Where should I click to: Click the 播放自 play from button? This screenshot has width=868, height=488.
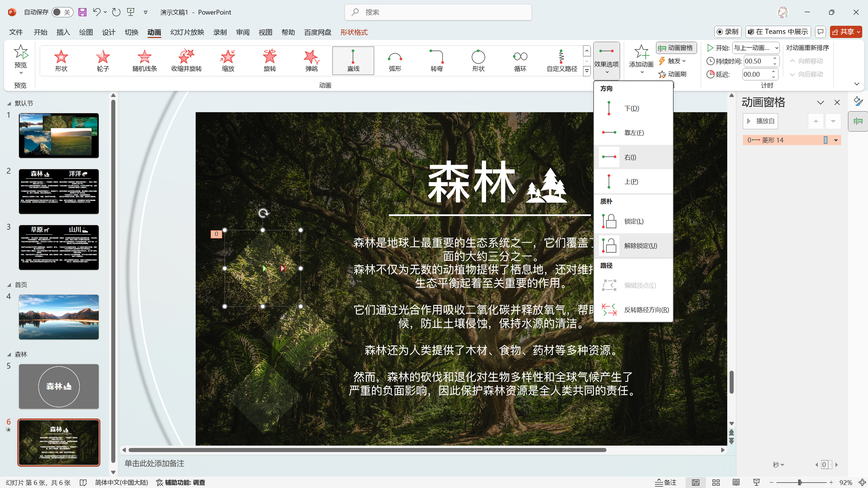tap(760, 121)
